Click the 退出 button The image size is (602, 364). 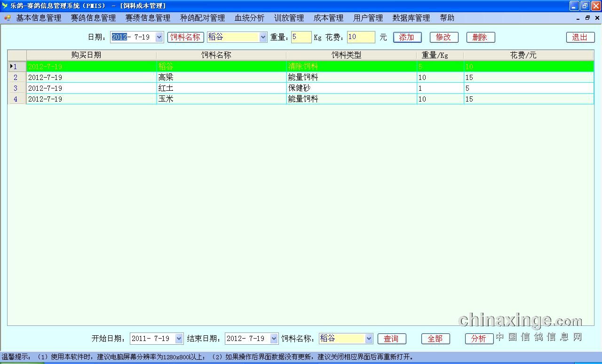[x=580, y=37]
